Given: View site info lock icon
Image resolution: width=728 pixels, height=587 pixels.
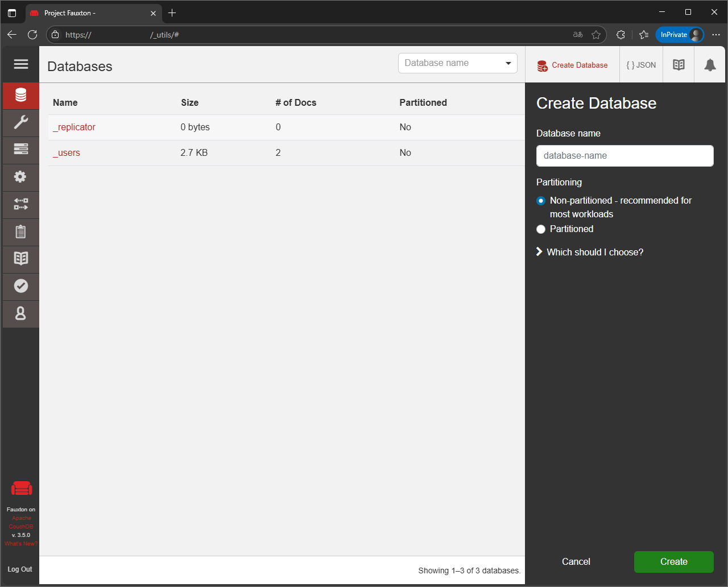Looking at the screenshot, I should (x=55, y=35).
